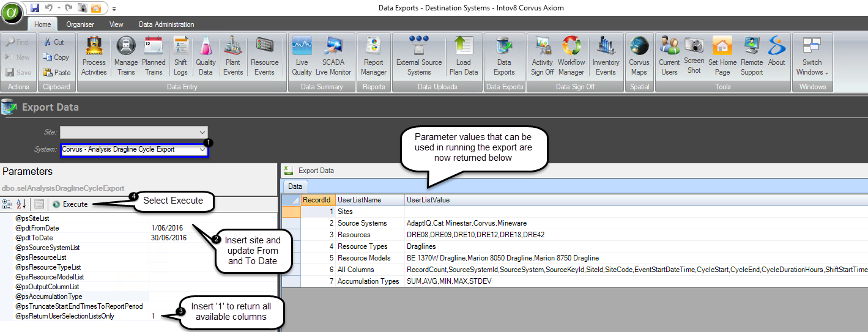The image size is (868, 332).
Task: Open Planned Trains
Action: coord(154,56)
